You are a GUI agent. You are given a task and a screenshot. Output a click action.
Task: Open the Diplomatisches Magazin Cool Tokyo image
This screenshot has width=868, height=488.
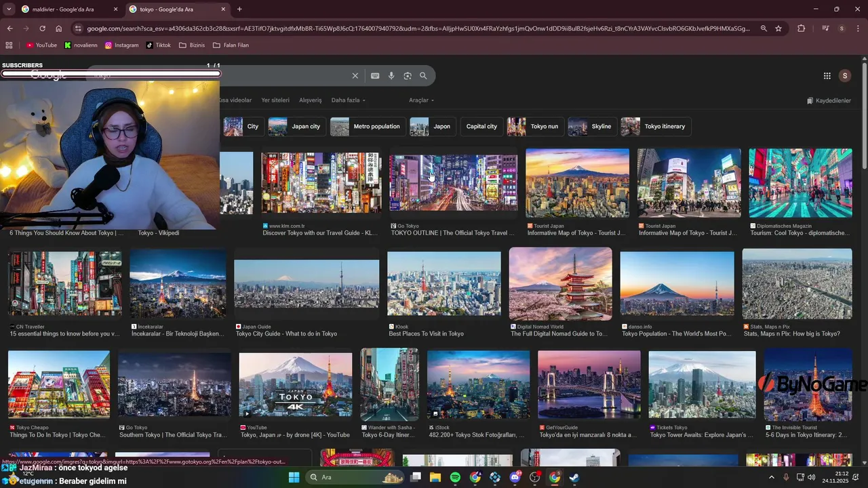tap(800, 183)
